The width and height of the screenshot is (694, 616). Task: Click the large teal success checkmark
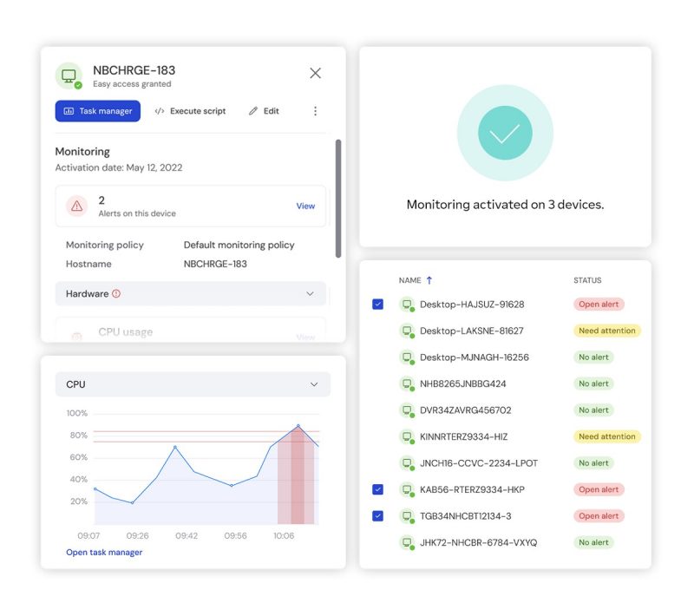coord(505,133)
